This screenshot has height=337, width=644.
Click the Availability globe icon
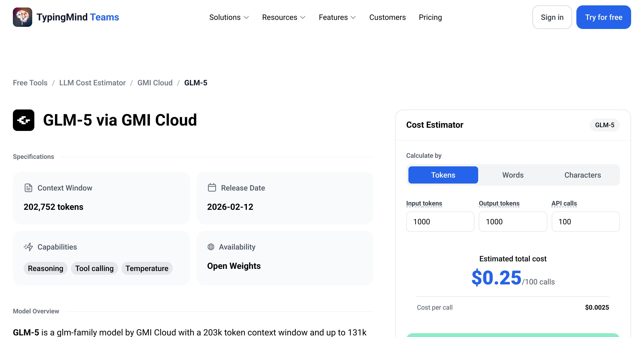point(211,247)
